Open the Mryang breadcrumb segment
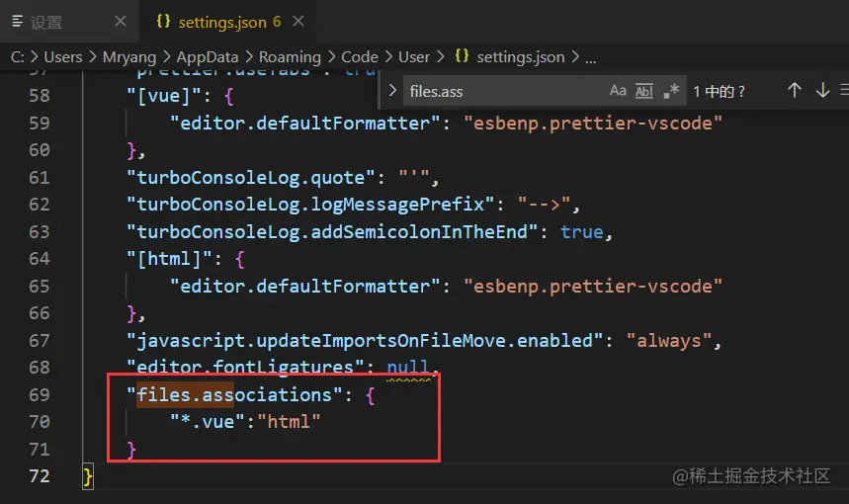Viewport: 849px width, 504px height. 129,57
